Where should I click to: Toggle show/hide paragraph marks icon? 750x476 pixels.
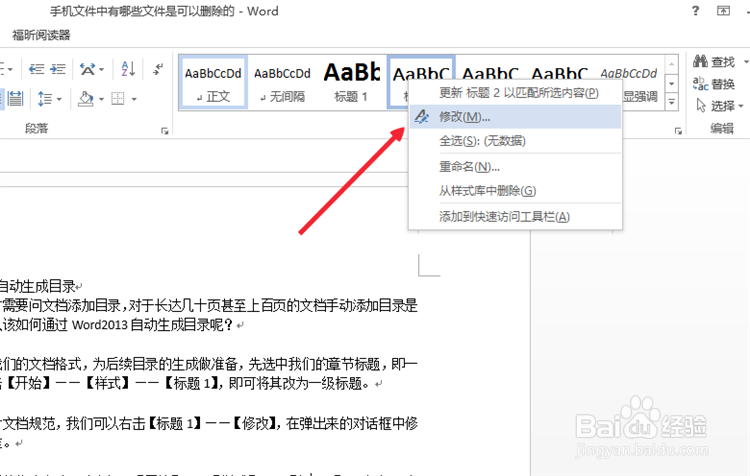158,69
